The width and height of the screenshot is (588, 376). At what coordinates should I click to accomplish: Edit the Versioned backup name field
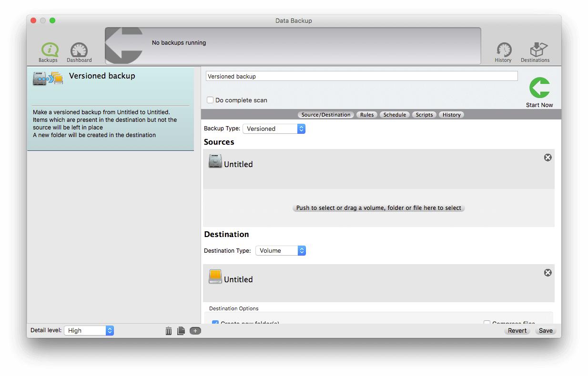pos(361,76)
